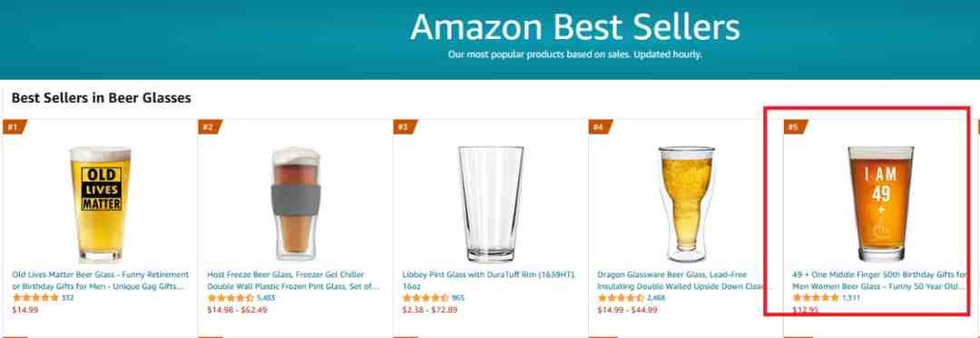Click the star rating for Dragon Glassware glass
This screenshot has width=980, height=338.
[621, 298]
